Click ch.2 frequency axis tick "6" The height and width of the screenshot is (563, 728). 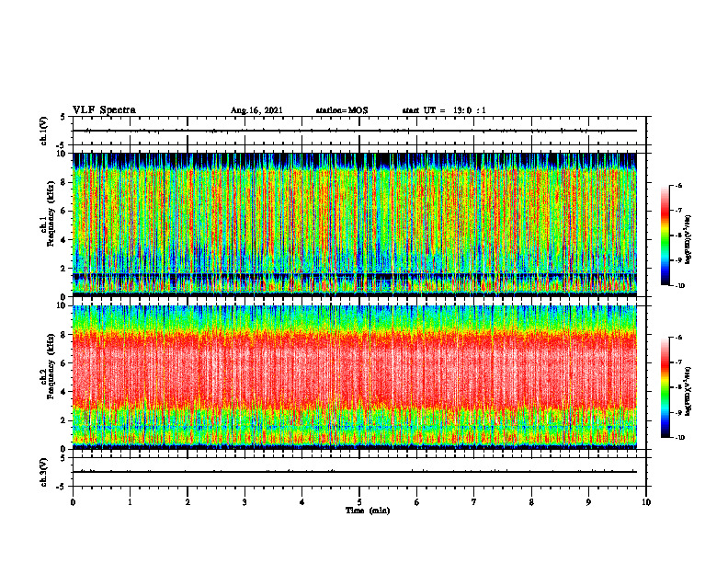tap(64, 363)
